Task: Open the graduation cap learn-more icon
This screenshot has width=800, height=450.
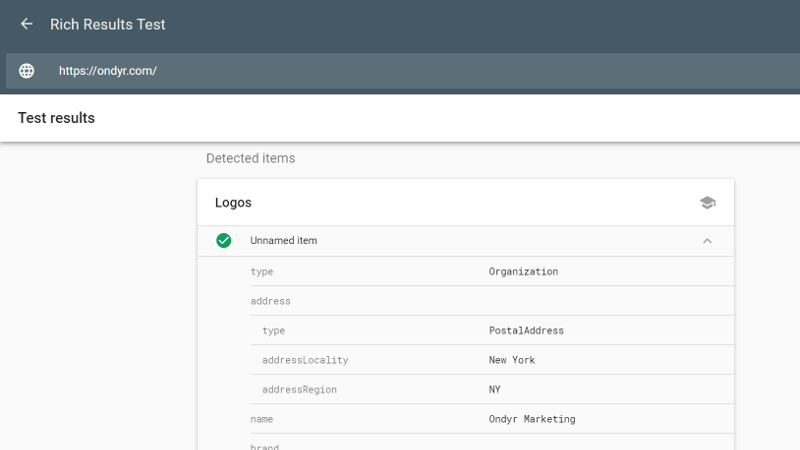Action: (x=707, y=203)
